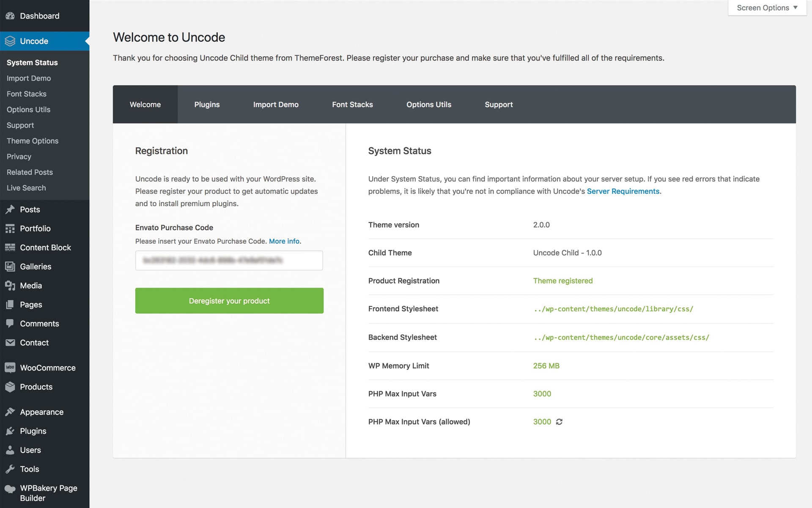Expand Options Utils menu item
Screen dimensions: 812x508
click(x=28, y=109)
